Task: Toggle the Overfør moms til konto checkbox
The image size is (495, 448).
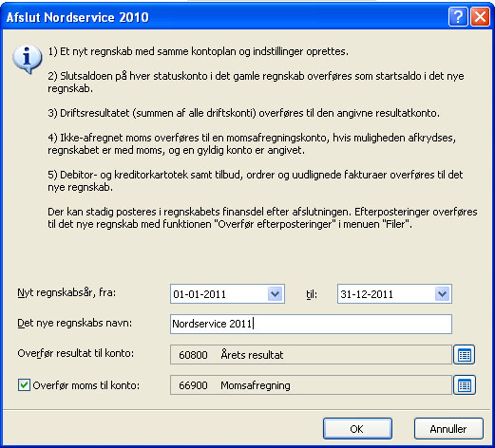Action: tap(24, 385)
